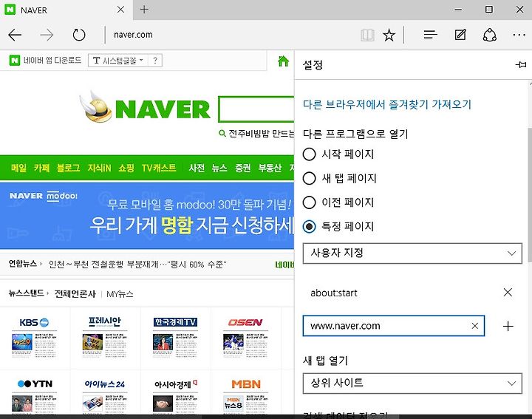Click the 뉴스스탠드 link
The height and width of the screenshot is (419, 532).
tap(26, 293)
